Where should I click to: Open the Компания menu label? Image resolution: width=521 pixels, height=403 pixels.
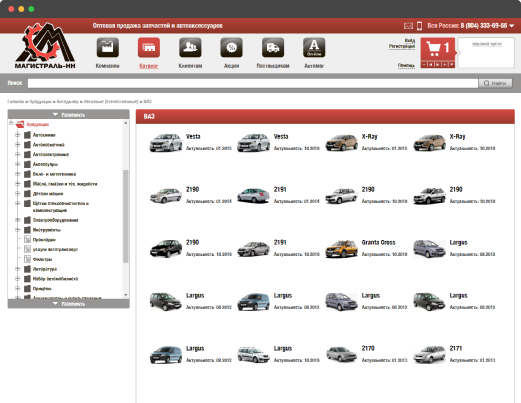pos(107,66)
